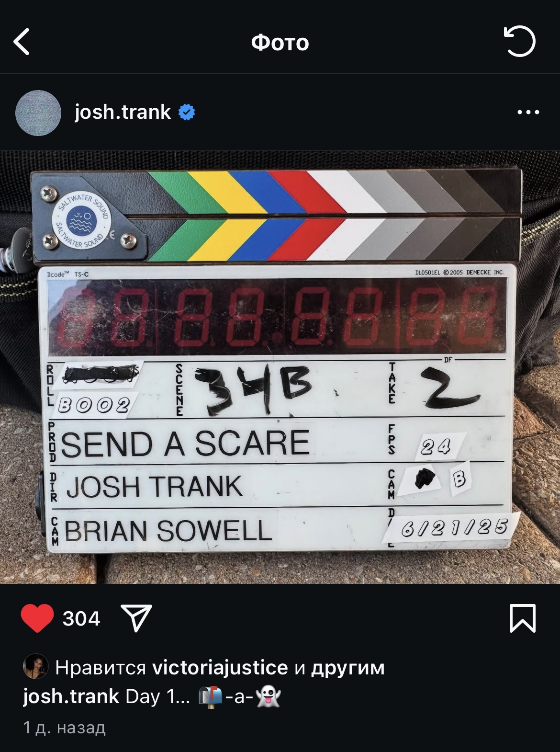View the 304 likes list
This screenshot has width=560, height=752.
click(81, 618)
